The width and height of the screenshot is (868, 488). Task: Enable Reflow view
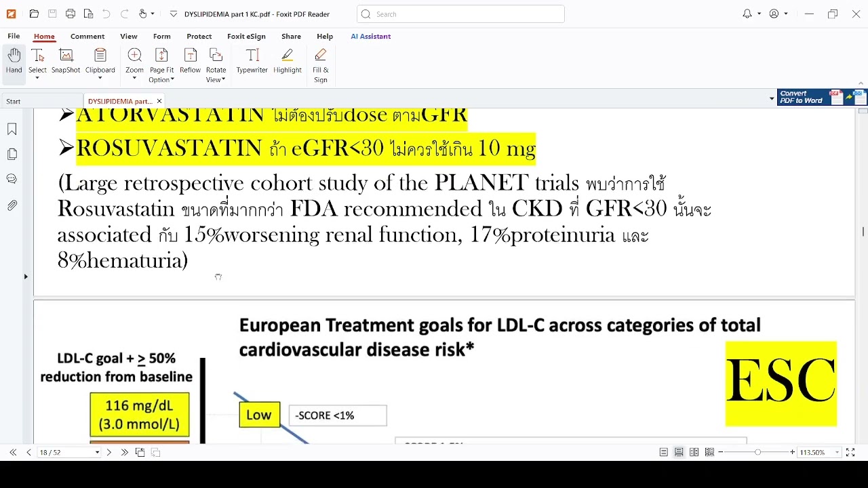191,61
